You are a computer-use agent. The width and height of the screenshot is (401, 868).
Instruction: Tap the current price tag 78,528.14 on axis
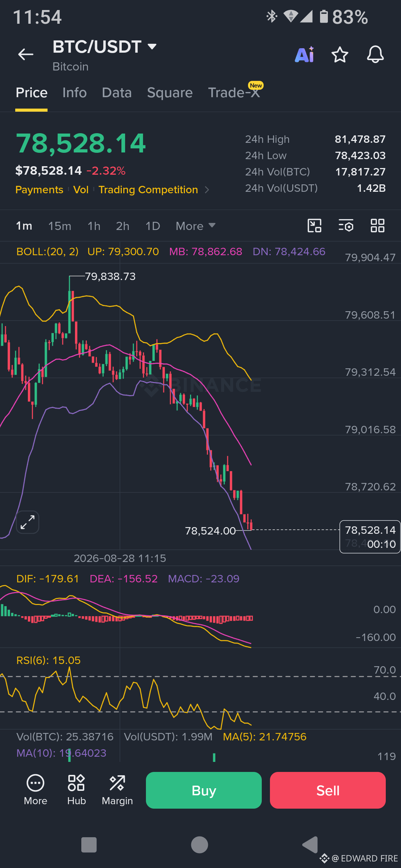tap(370, 530)
